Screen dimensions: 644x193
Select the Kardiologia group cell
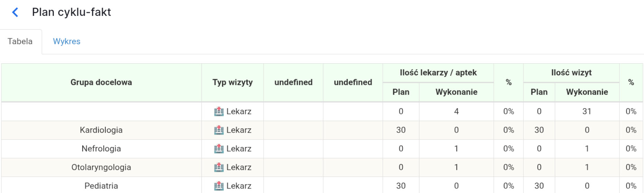point(101,130)
